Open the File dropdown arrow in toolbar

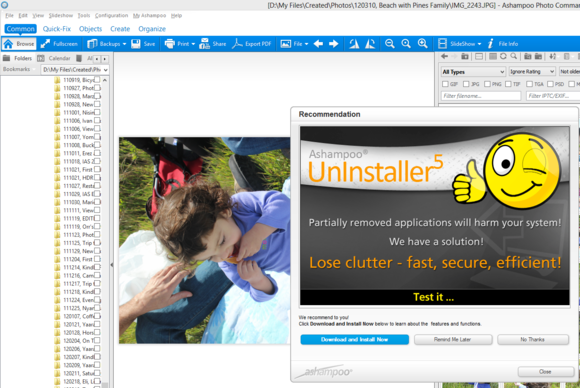306,44
